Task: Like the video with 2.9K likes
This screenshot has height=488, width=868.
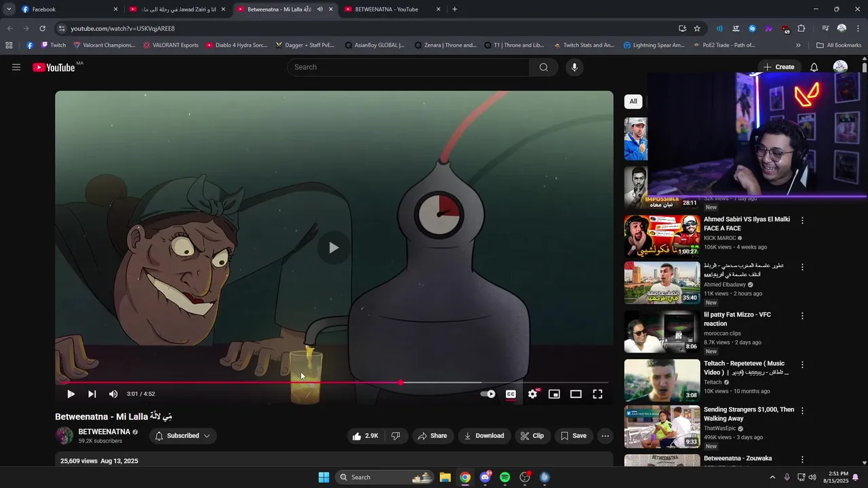Action: click(x=365, y=436)
